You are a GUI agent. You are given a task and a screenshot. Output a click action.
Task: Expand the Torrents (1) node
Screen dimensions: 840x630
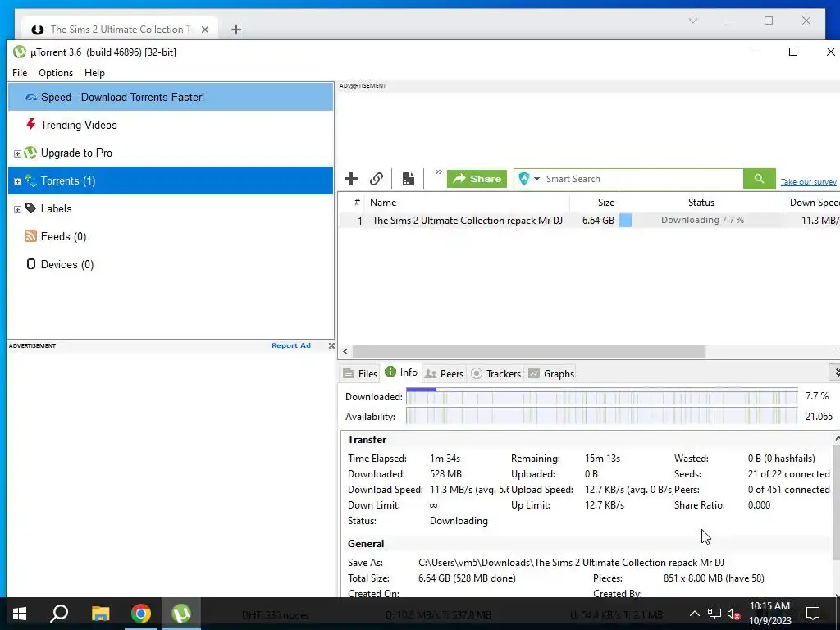tap(17, 181)
